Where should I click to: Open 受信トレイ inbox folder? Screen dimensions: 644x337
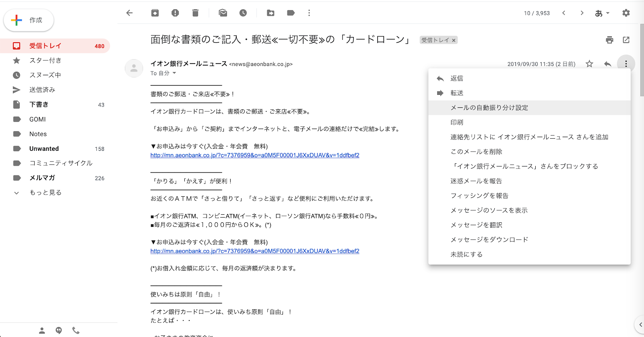coord(55,46)
